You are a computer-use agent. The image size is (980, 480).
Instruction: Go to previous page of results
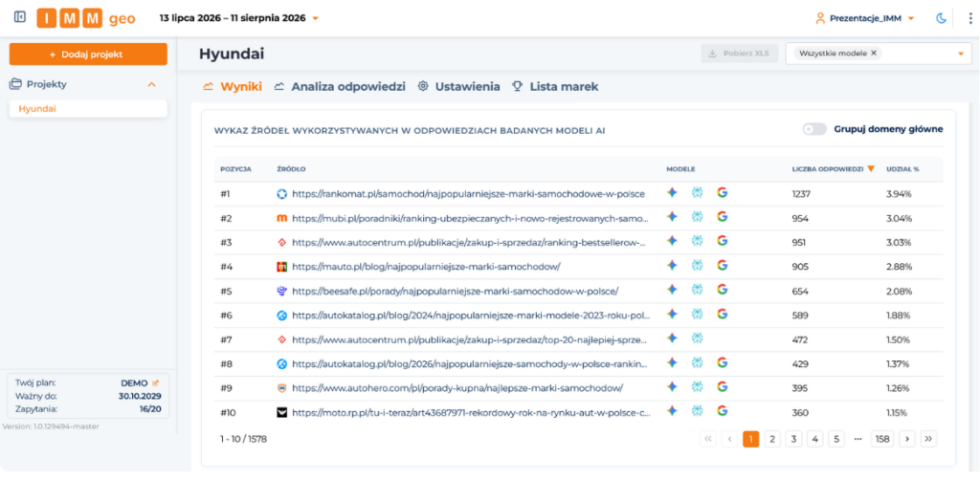pos(729,439)
